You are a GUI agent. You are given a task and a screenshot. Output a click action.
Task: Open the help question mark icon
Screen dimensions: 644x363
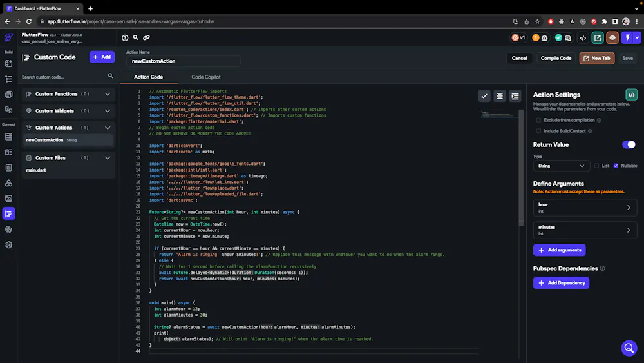point(125,38)
